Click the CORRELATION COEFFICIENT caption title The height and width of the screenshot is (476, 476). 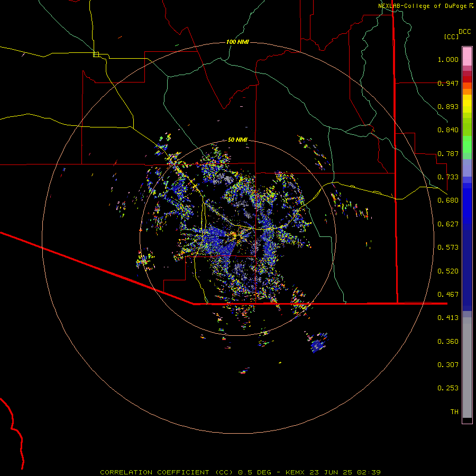coord(154,472)
